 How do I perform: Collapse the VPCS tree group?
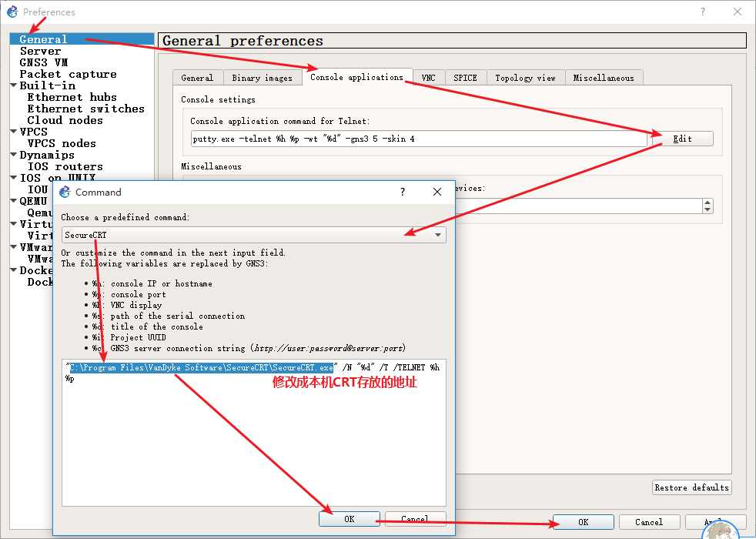[14, 132]
